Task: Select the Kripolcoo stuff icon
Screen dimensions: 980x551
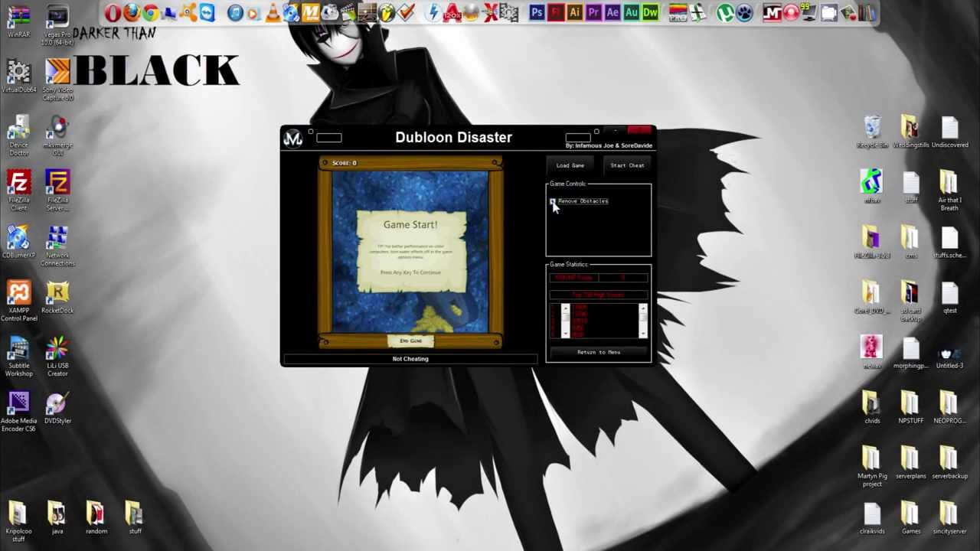Action: (x=18, y=520)
